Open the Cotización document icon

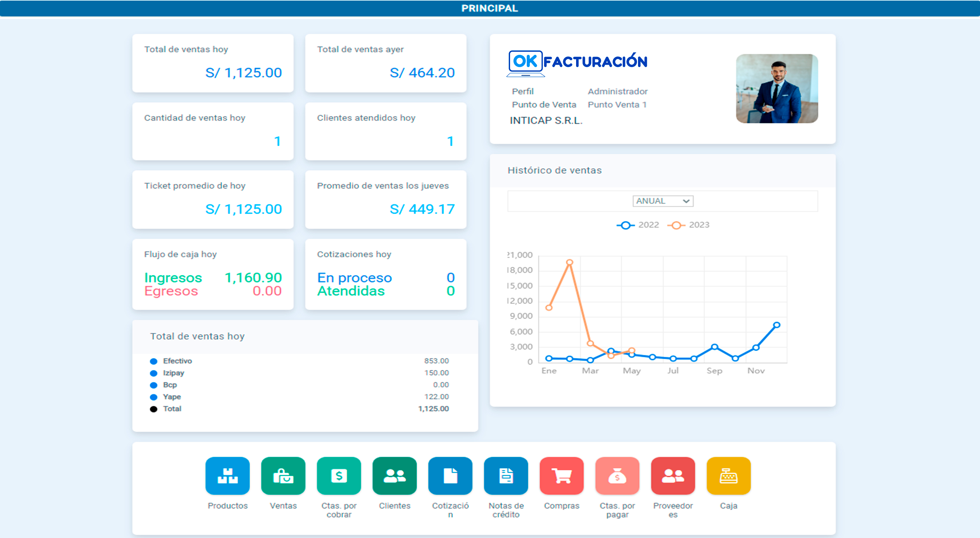(450, 476)
